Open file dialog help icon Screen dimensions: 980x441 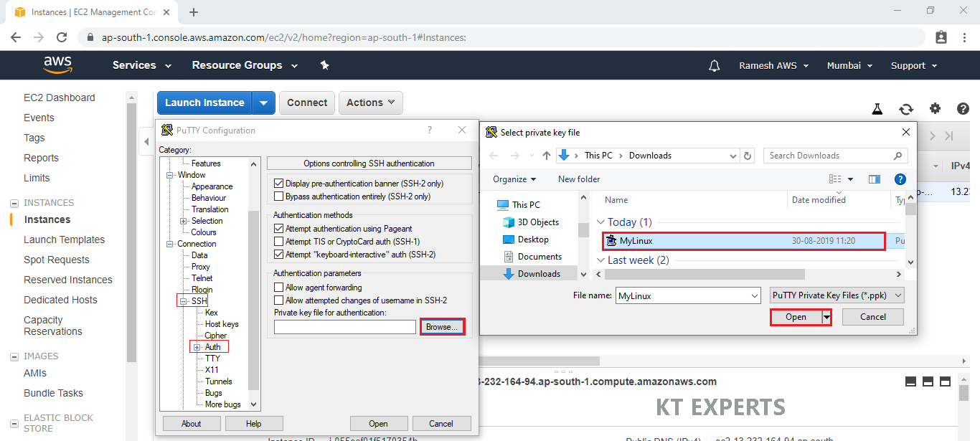pyautogui.click(x=900, y=179)
